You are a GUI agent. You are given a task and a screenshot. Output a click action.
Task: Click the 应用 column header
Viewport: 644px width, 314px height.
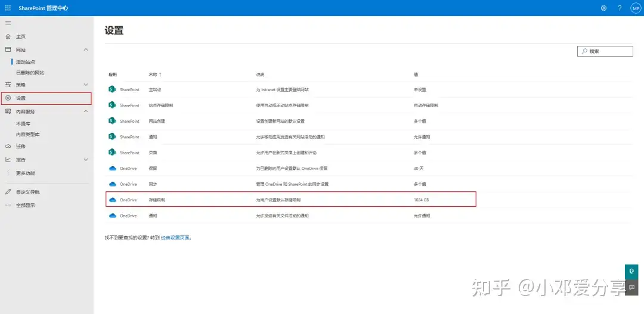click(x=113, y=74)
